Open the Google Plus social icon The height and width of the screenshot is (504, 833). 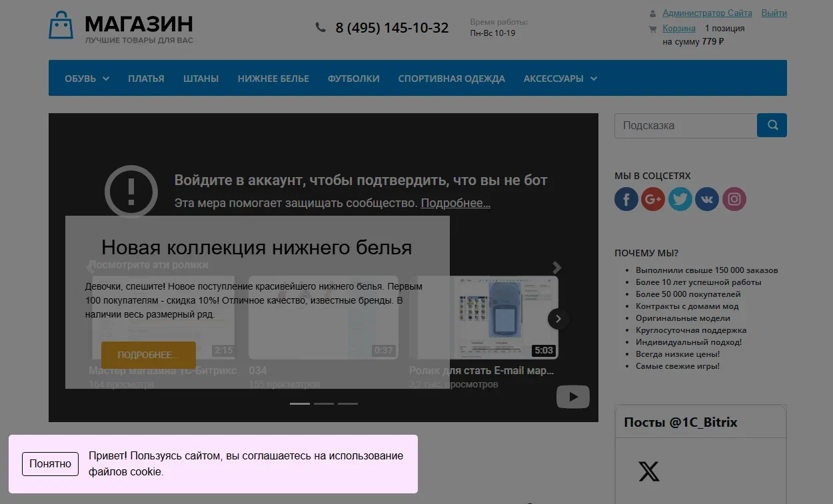tap(653, 199)
